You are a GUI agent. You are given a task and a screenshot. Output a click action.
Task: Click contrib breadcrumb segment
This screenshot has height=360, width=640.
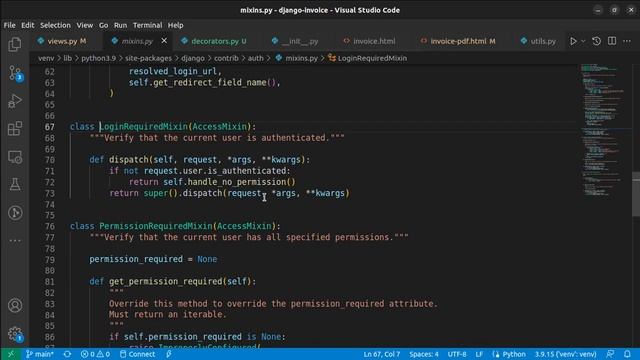(x=226, y=58)
